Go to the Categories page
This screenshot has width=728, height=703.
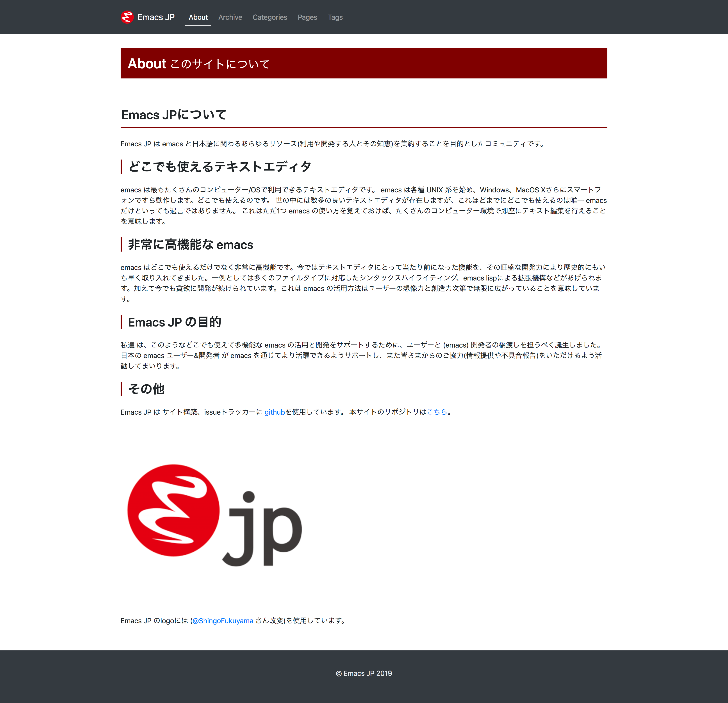[270, 17]
